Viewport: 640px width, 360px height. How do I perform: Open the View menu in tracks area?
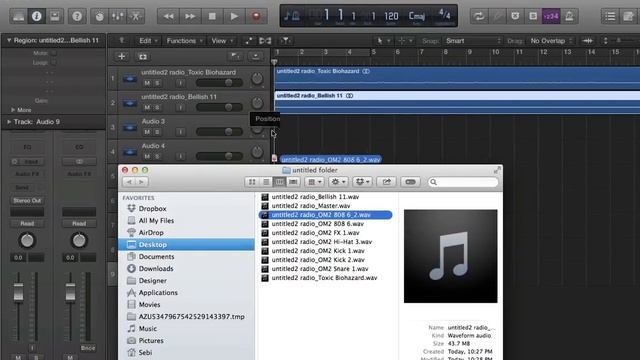(222, 41)
